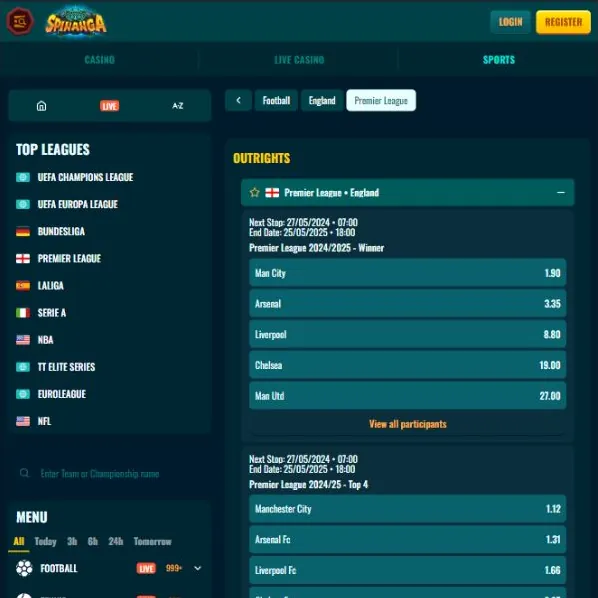The width and height of the screenshot is (598, 598).
Task: Bet on Arsenal at 3.35
Action: coord(407,304)
